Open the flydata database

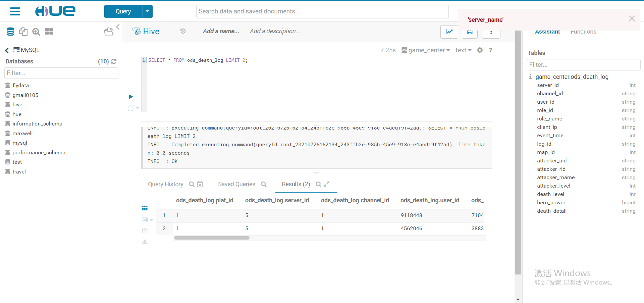coord(21,86)
